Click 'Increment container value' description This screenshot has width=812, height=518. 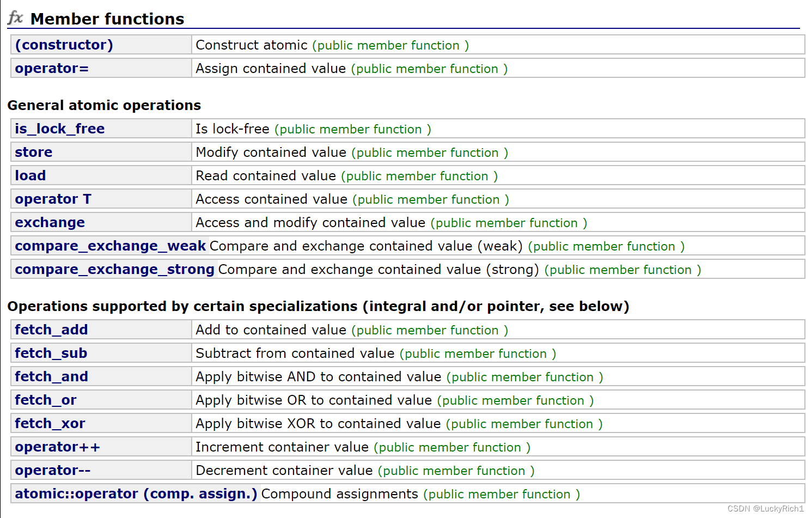pyautogui.click(x=282, y=447)
